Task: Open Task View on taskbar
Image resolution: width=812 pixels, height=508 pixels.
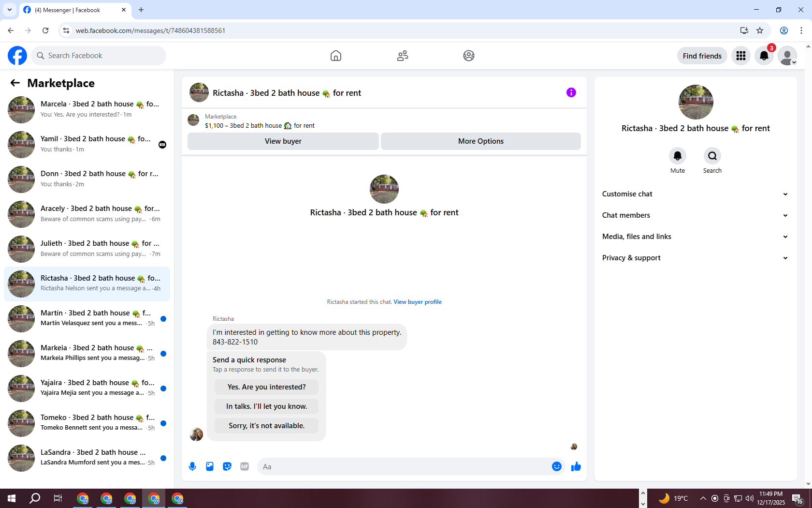Action: (x=58, y=498)
